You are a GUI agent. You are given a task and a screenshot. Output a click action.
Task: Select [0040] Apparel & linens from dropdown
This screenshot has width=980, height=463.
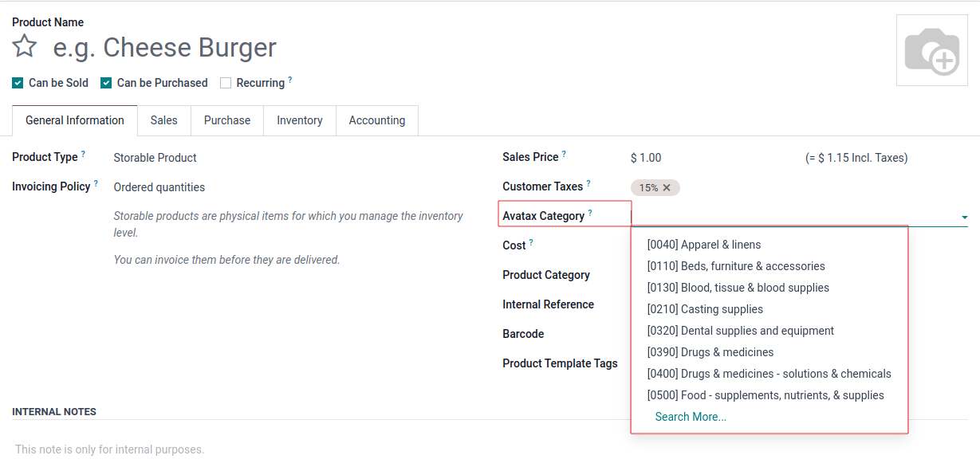(x=703, y=245)
